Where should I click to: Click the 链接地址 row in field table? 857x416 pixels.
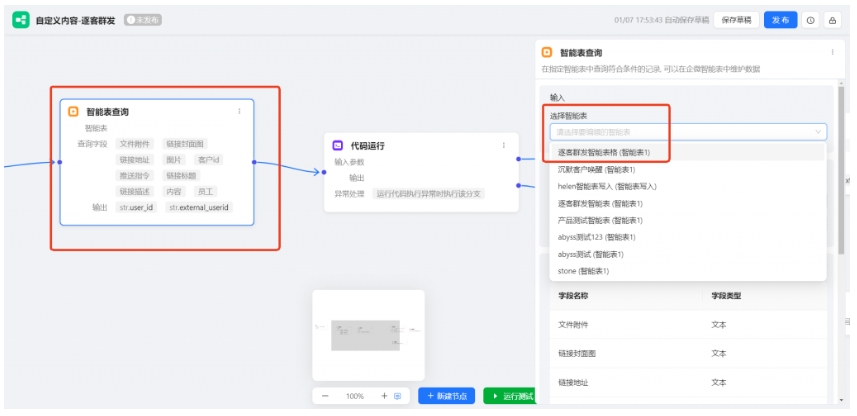[x=688, y=383]
